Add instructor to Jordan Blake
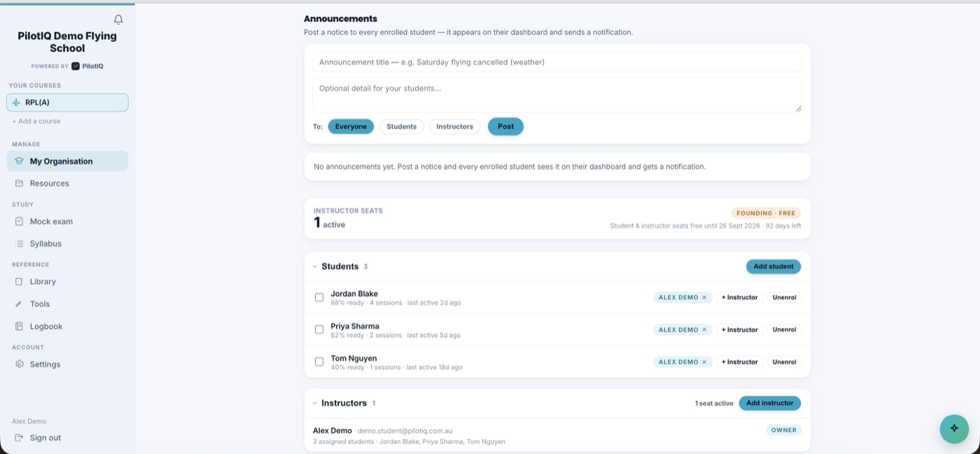The width and height of the screenshot is (980, 454). pos(739,298)
